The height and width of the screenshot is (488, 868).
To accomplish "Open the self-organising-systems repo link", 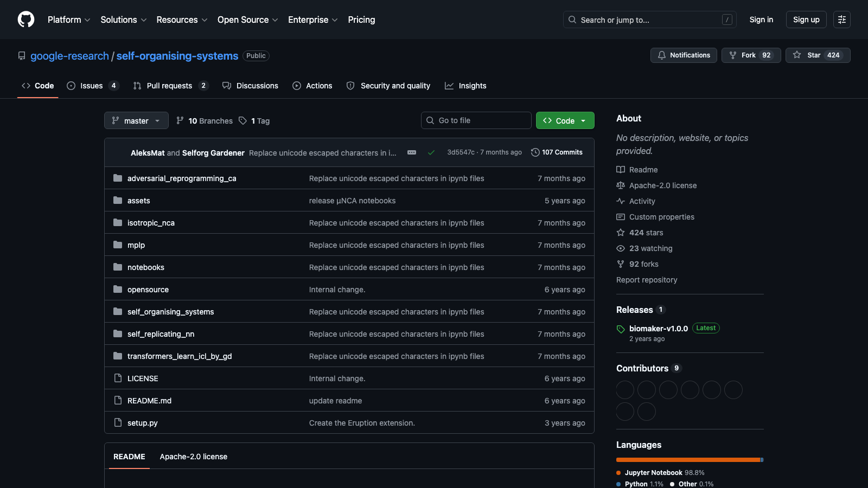I will [177, 56].
